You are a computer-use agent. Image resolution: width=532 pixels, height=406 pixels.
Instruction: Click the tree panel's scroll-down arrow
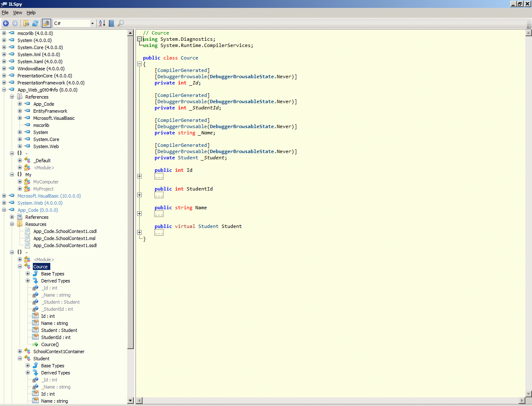tap(131, 401)
